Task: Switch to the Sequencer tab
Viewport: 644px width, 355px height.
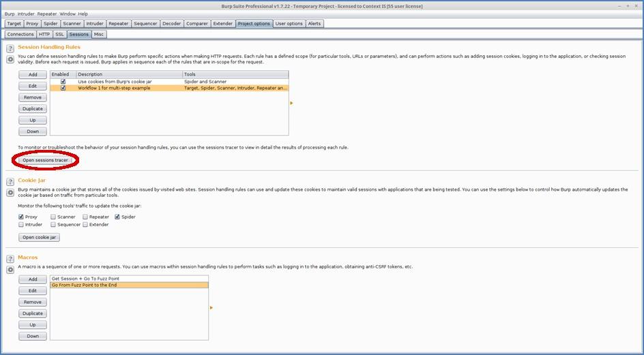Action: pos(145,23)
